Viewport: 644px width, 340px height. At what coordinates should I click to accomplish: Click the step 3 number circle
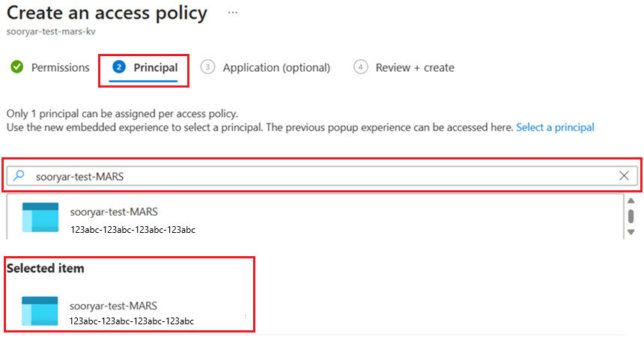208,67
